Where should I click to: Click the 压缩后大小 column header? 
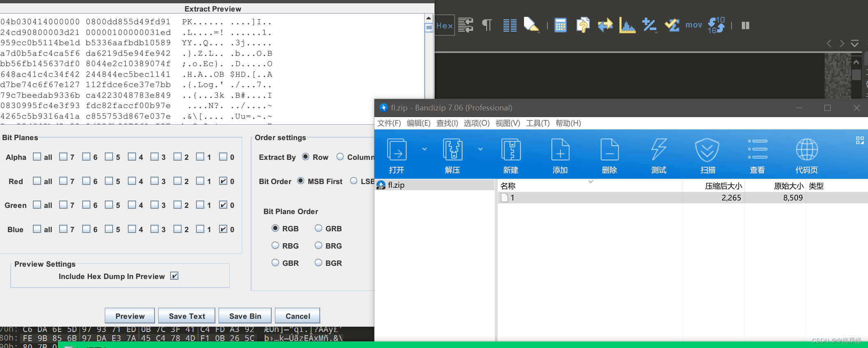(713, 186)
